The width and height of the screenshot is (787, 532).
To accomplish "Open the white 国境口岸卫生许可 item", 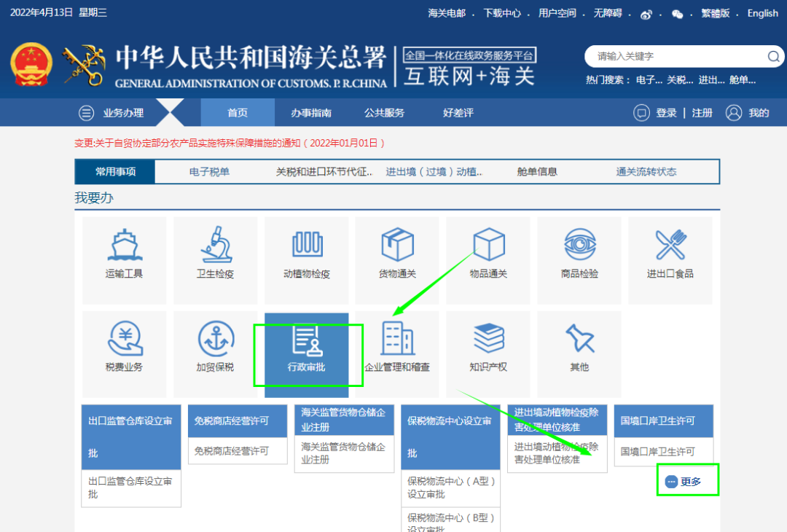I will point(664,452).
